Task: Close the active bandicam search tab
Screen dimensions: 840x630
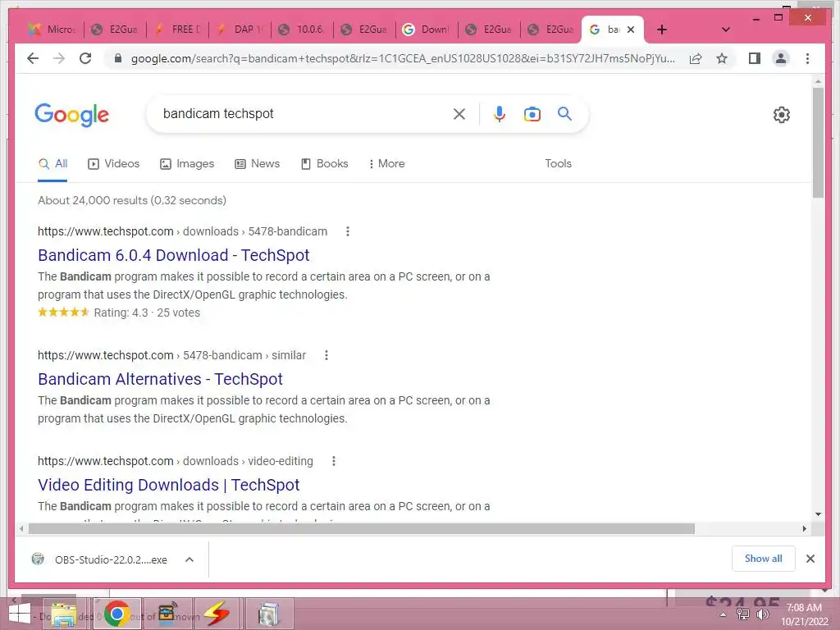Action: point(631,30)
